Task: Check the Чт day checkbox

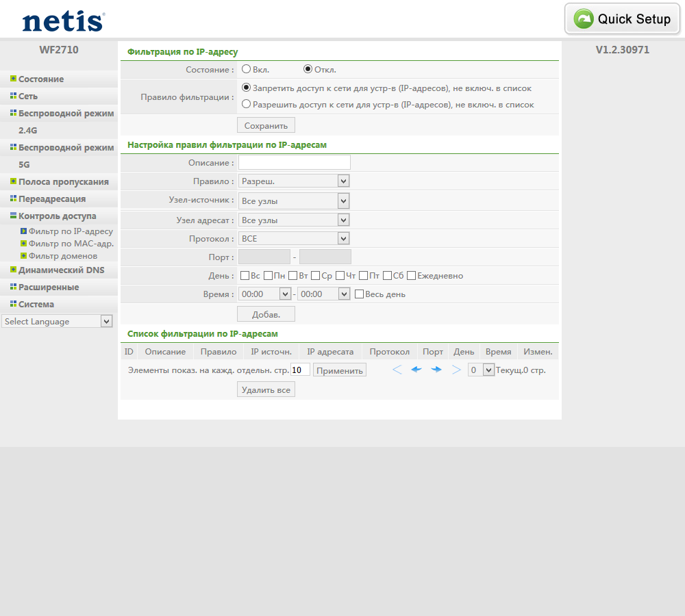Action: [340, 275]
